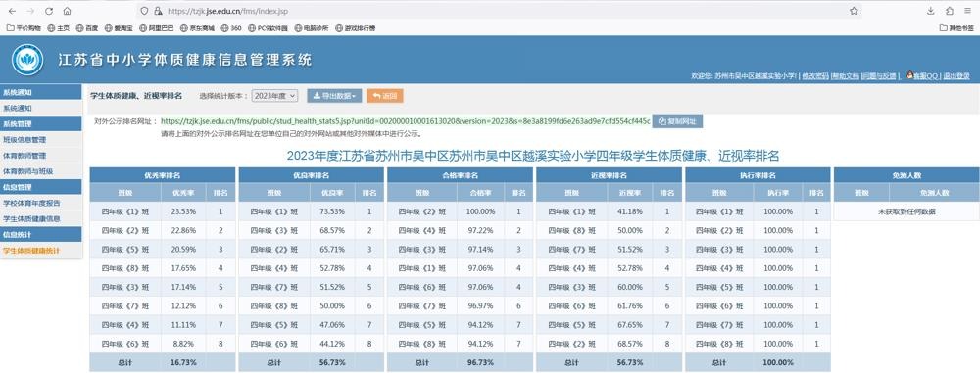Go to the browser home page icon

pos(67,11)
